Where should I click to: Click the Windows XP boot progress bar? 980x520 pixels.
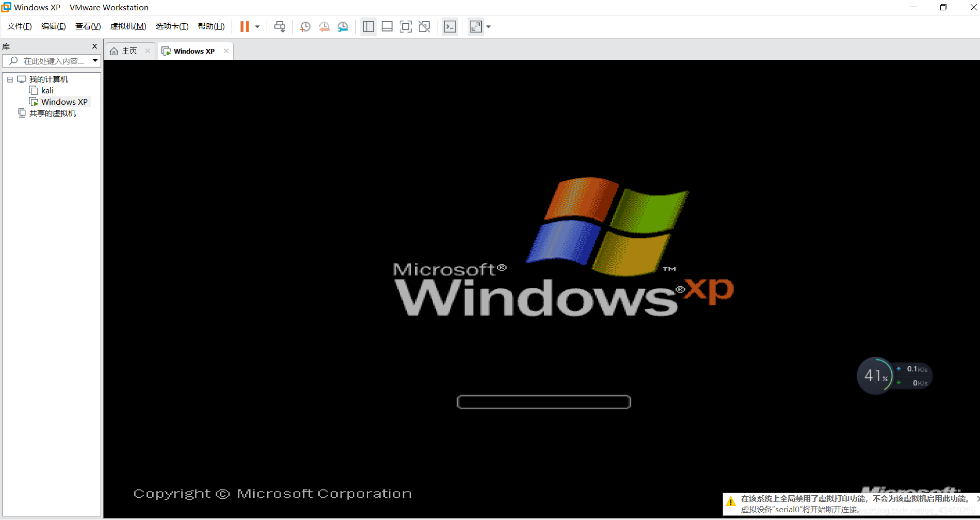(544, 402)
